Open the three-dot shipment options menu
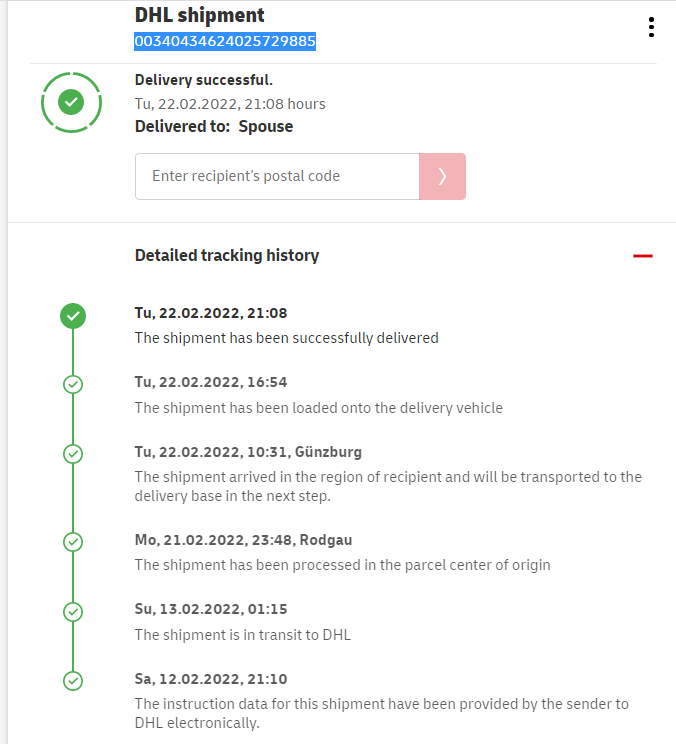 coord(651,27)
